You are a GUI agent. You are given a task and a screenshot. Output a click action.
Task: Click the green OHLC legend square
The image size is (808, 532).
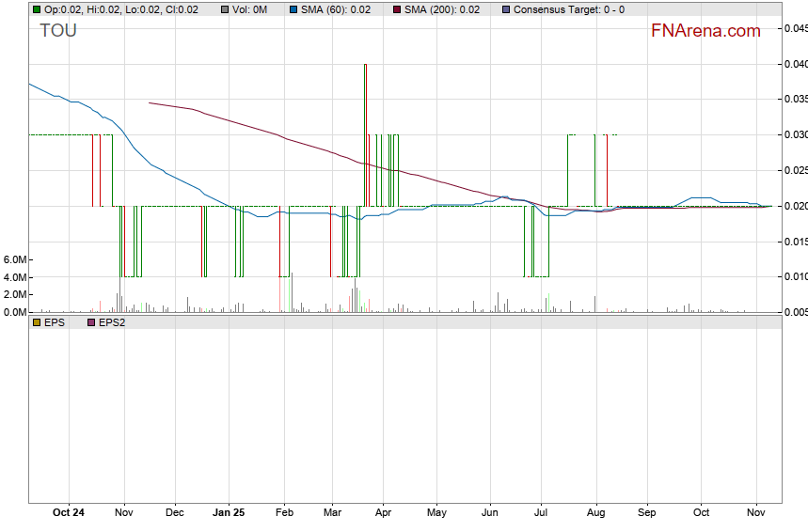[x=37, y=9]
